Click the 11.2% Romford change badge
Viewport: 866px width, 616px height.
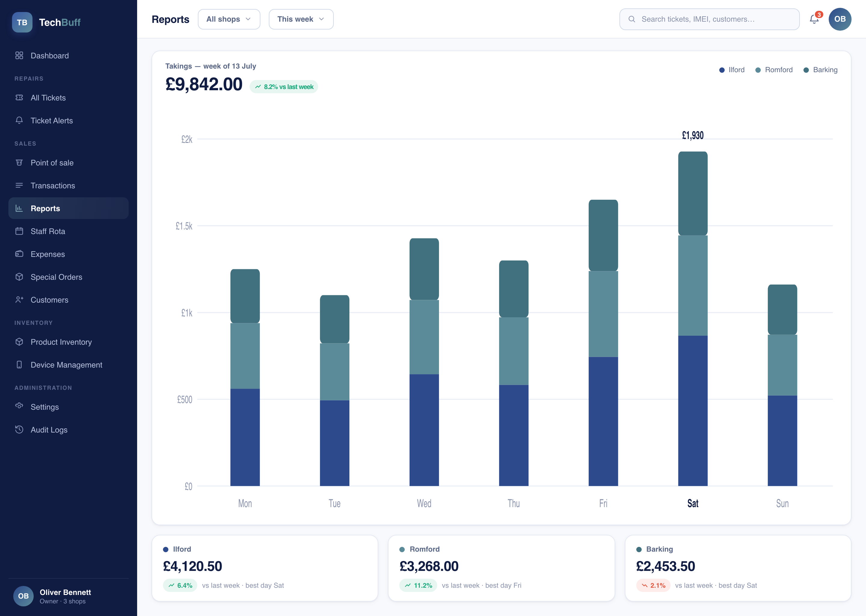click(x=418, y=585)
